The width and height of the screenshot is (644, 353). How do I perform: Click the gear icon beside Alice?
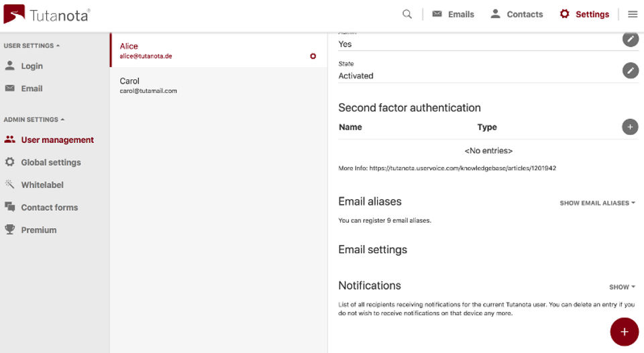tap(313, 56)
